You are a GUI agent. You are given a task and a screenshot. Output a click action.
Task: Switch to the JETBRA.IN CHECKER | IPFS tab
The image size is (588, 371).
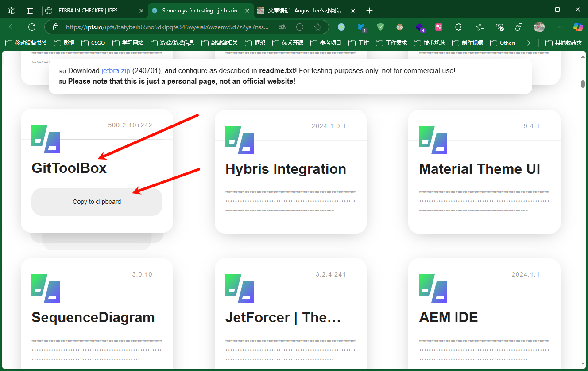94,11
